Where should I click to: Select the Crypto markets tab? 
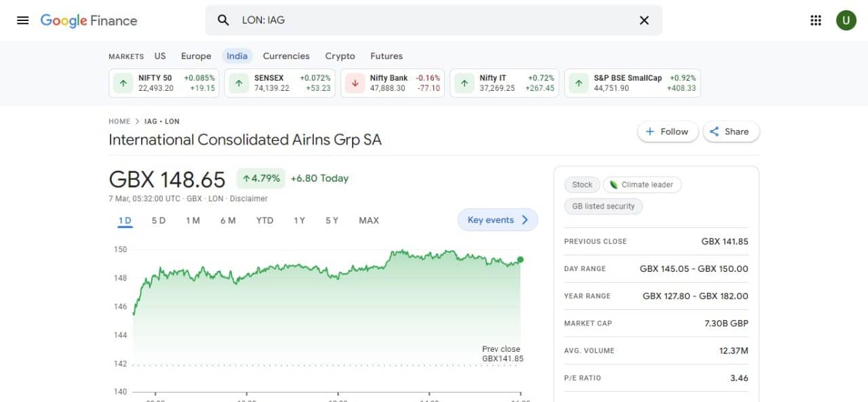tap(340, 56)
